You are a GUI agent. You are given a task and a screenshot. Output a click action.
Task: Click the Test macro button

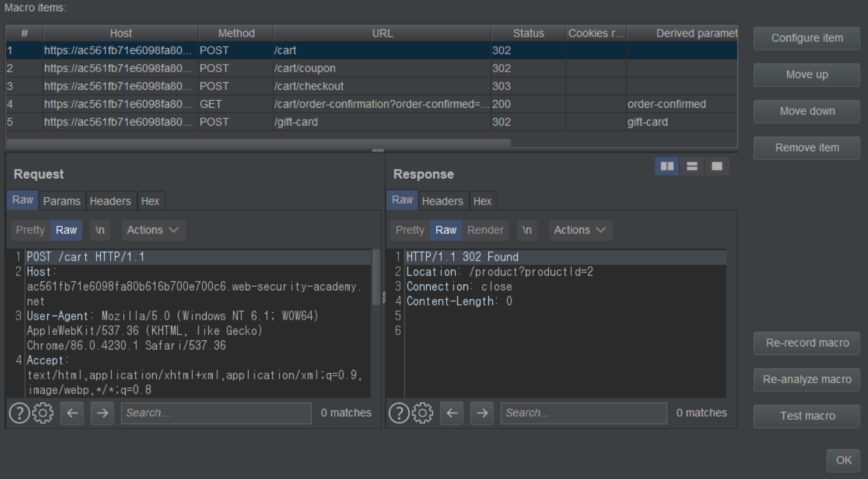tap(807, 416)
